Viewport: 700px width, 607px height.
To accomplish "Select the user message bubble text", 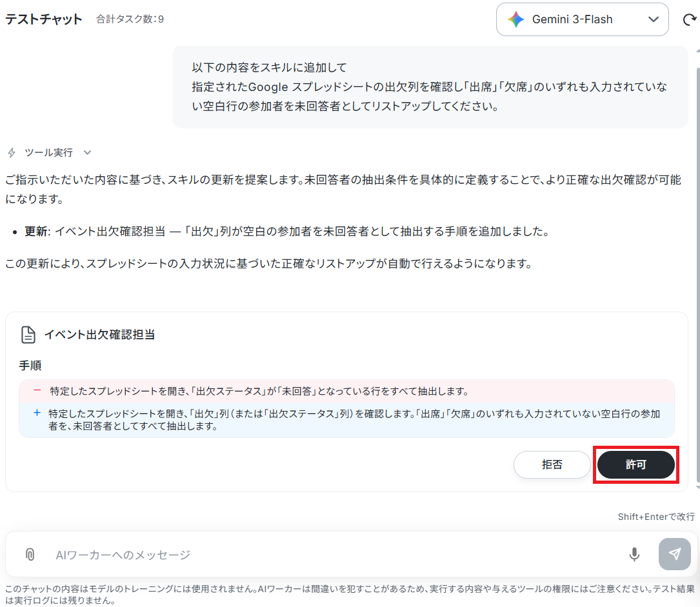I will point(430,86).
